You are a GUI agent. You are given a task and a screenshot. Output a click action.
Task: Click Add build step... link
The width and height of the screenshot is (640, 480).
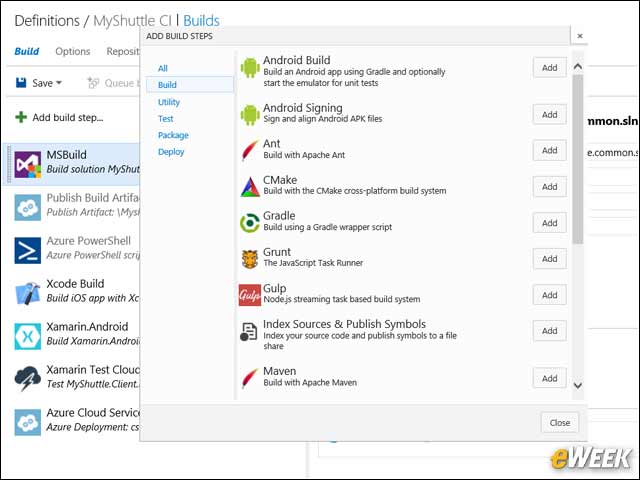tap(68, 118)
